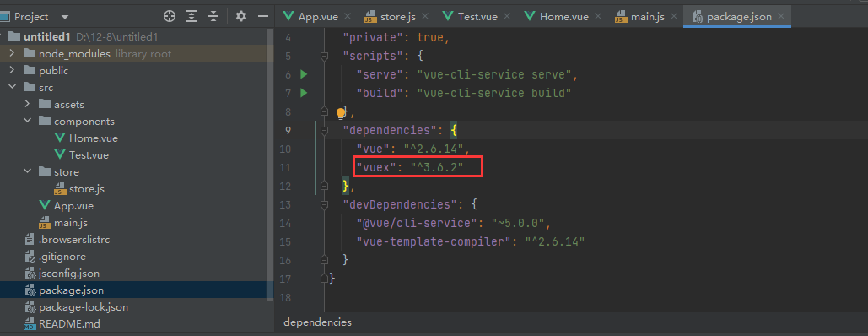This screenshot has height=336, width=868.
Task: Click the "@vue/cli-service" key
Action: (x=417, y=224)
